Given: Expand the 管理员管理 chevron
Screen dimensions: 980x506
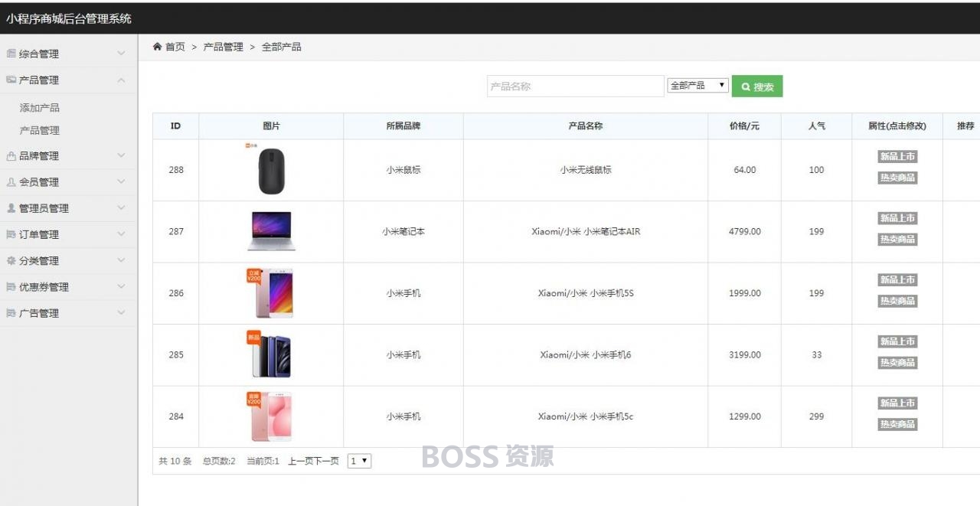Looking at the screenshot, I should 121,208.
